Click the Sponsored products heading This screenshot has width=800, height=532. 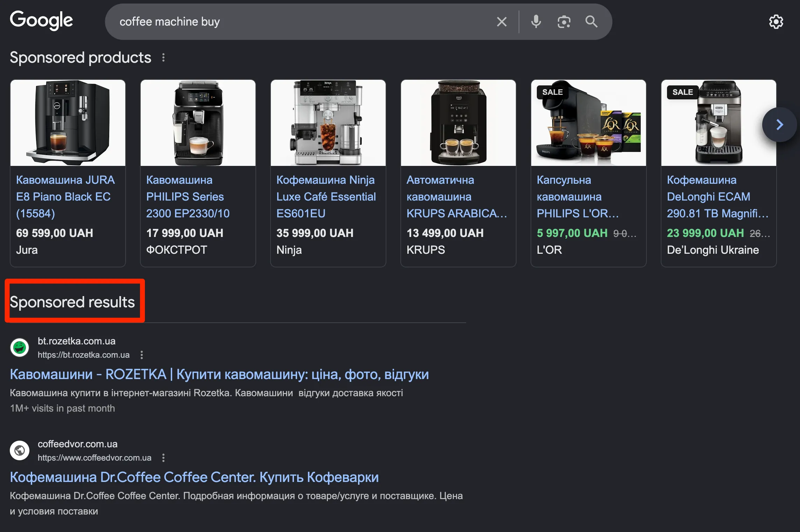coord(80,57)
